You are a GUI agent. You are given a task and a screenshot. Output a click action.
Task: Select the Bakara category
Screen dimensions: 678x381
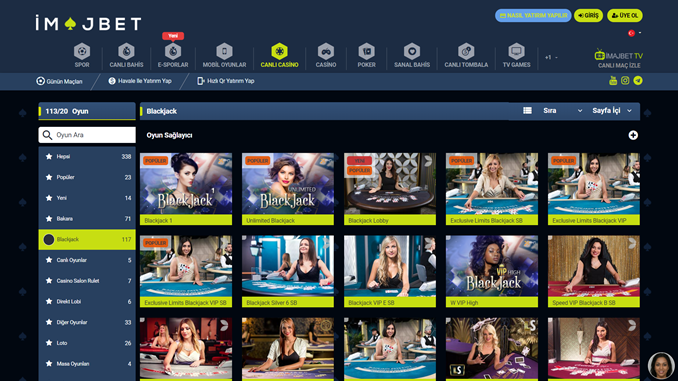87,219
